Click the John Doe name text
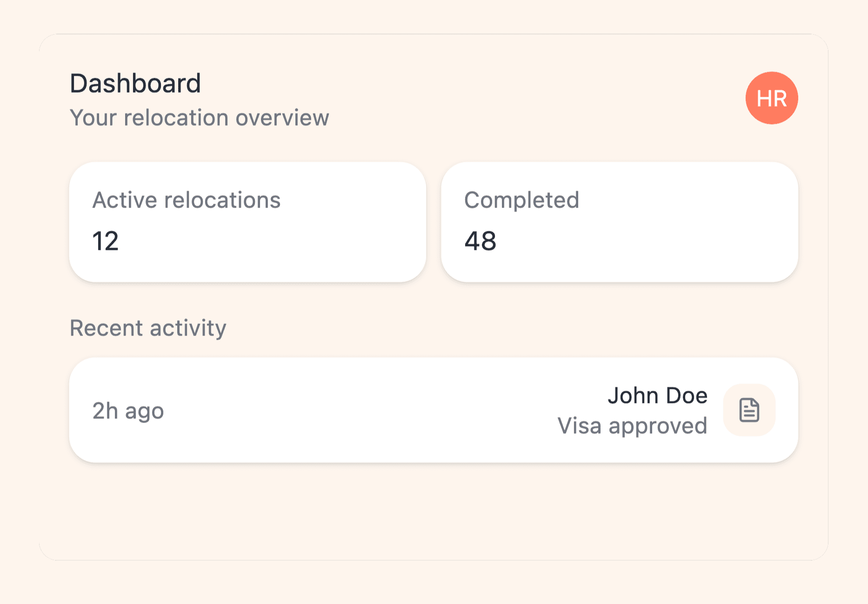 [657, 396]
